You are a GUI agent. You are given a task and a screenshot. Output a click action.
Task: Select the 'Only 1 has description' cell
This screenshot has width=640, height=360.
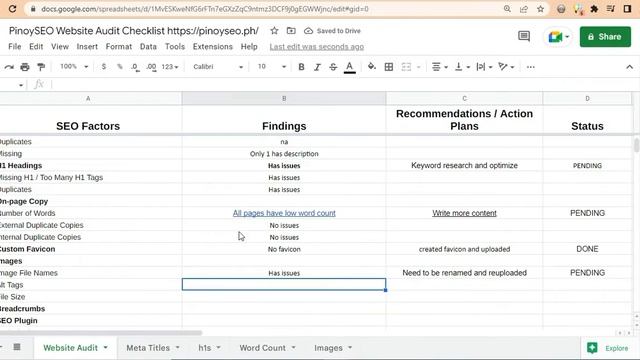(284, 154)
